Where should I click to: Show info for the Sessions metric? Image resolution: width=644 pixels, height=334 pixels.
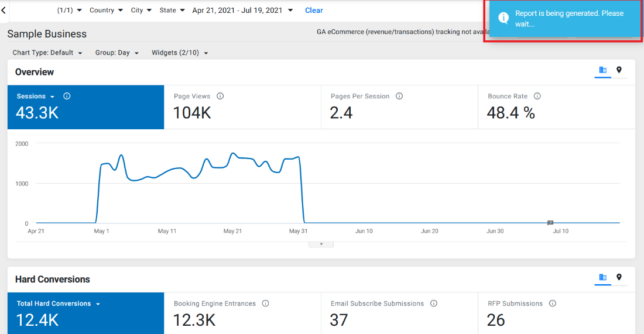tap(67, 96)
